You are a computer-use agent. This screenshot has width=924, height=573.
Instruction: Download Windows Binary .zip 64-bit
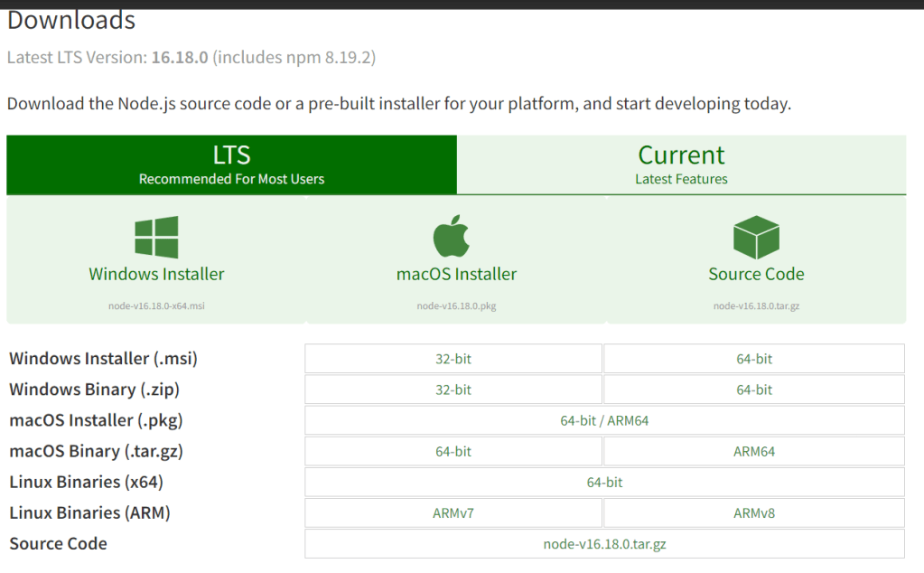754,390
